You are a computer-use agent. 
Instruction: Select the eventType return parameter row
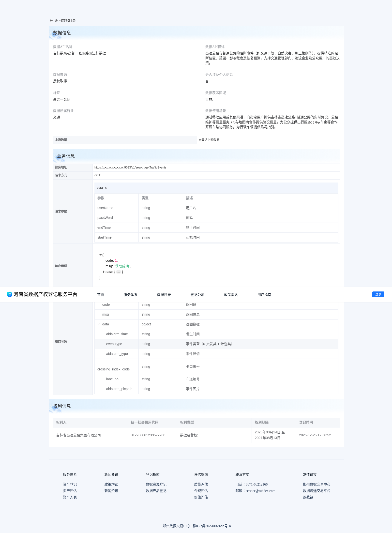click(216, 344)
